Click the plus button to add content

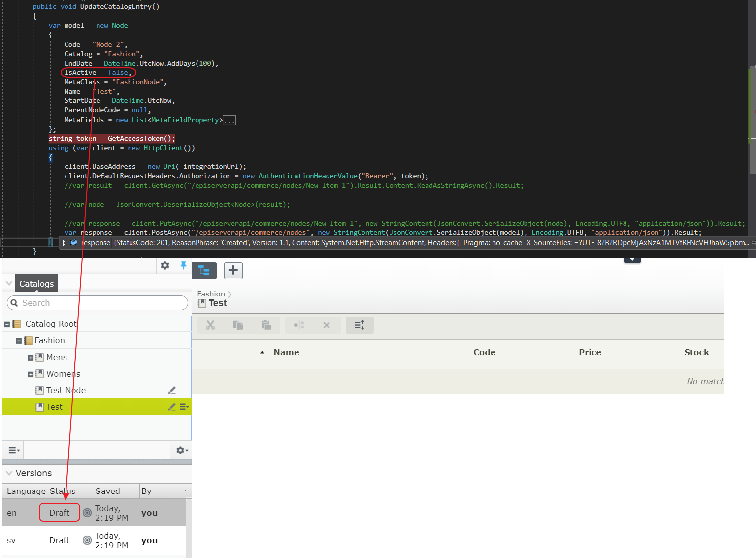tap(233, 270)
